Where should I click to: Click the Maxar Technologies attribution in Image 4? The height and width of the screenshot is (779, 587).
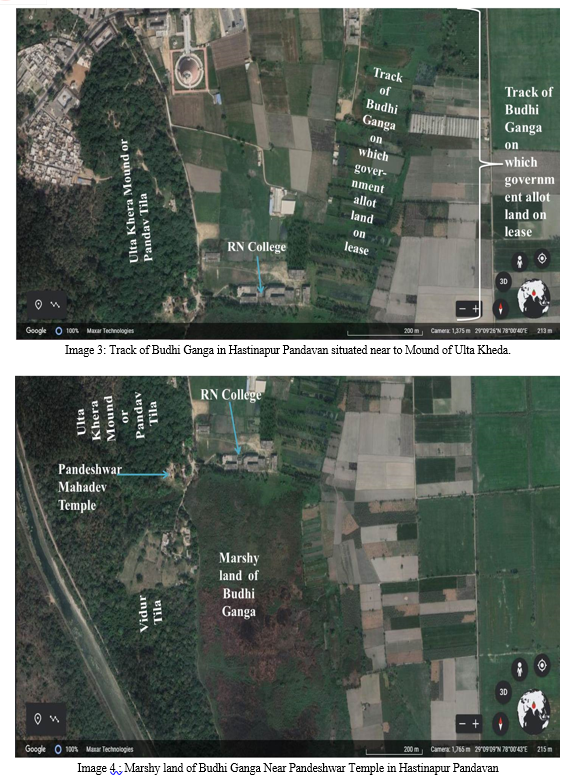click(110, 749)
